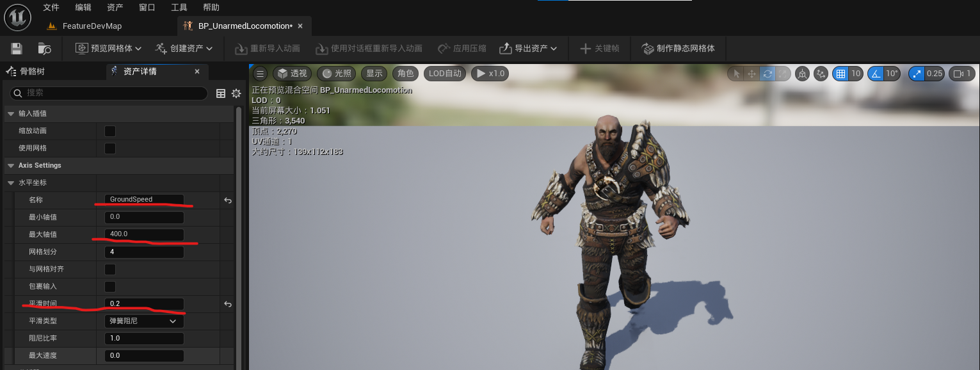Image resolution: width=980 pixels, height=370 pixels.
Task: Open the 导出资产 export asset dropdown
Action: point(528,49)
